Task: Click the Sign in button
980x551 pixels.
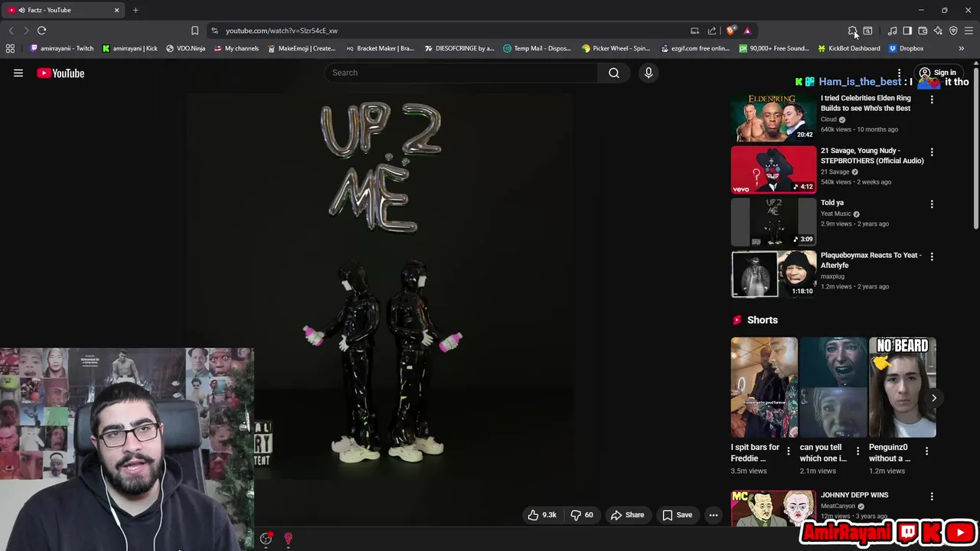Action: (938, 73)
